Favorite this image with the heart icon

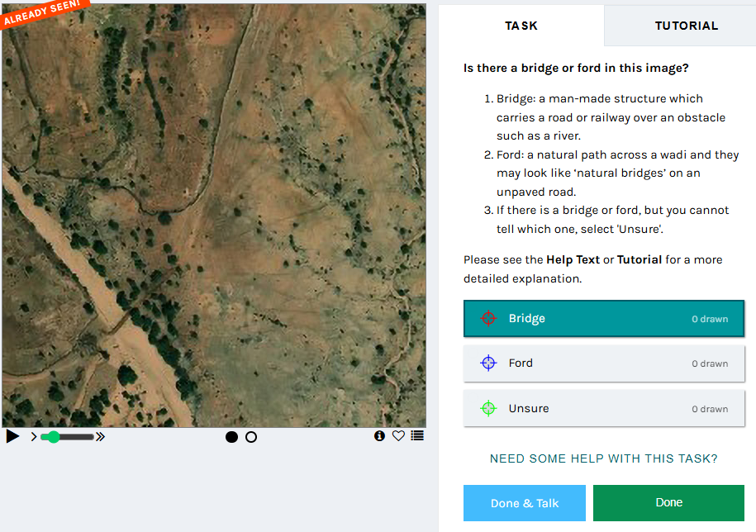tap(398, 435)
